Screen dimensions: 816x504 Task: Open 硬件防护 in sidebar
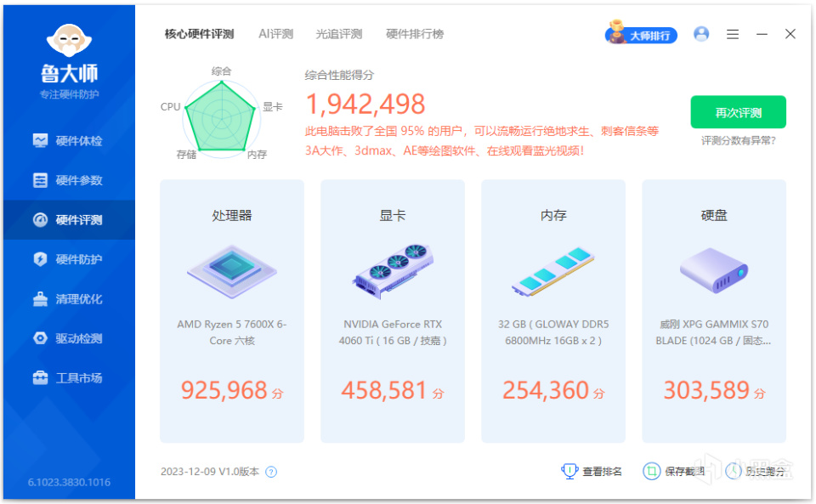(69, 259)
